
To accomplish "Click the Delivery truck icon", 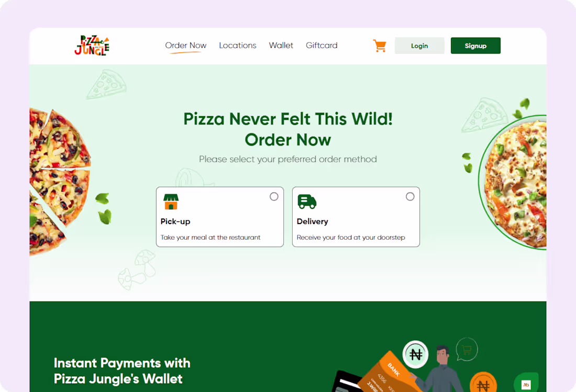I will (307, 201).
